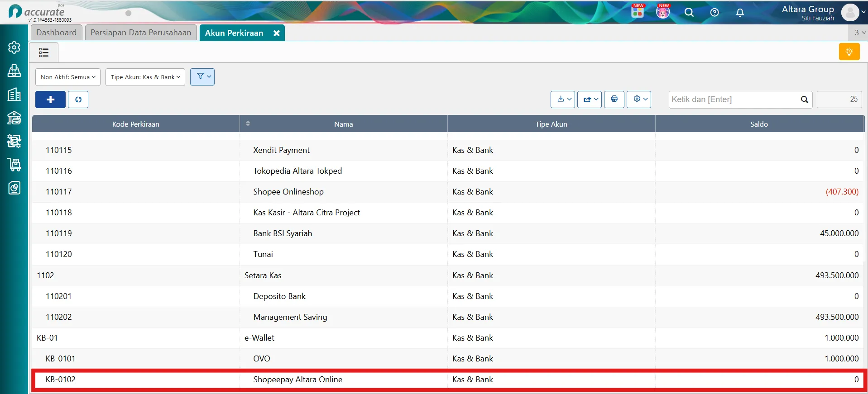Select the Setara Kas parent account

point(448,275)
